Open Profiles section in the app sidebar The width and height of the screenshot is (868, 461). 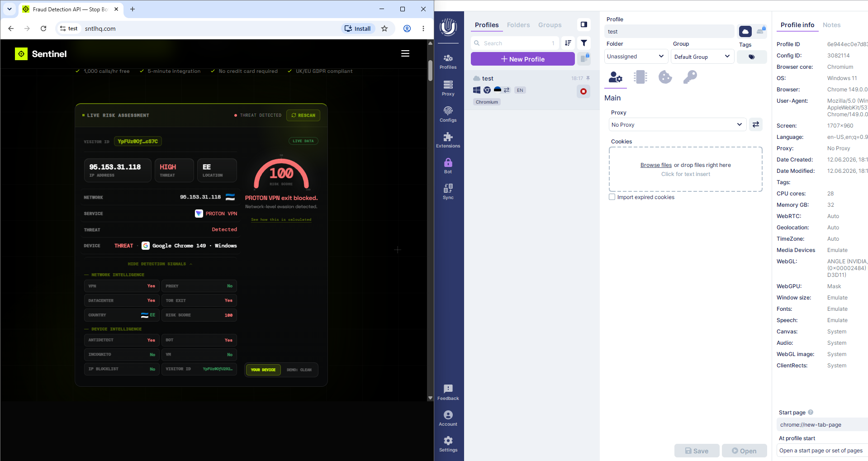click(448, 62)
